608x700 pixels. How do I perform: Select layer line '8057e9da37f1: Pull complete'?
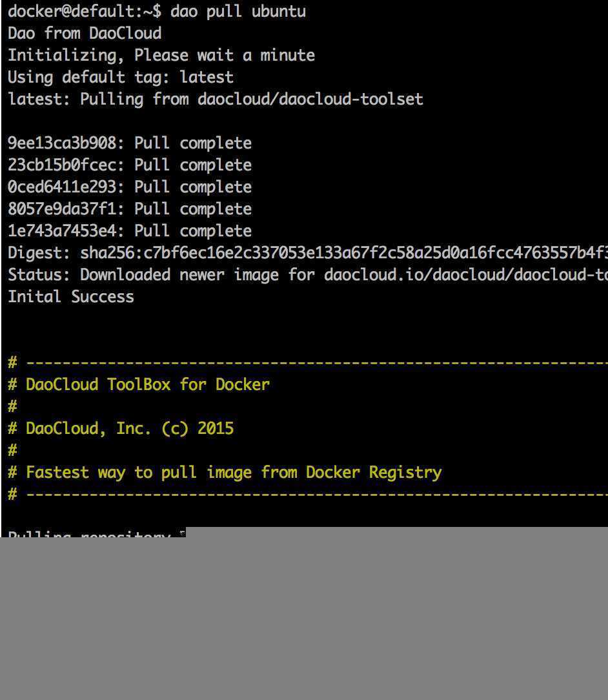130,209
